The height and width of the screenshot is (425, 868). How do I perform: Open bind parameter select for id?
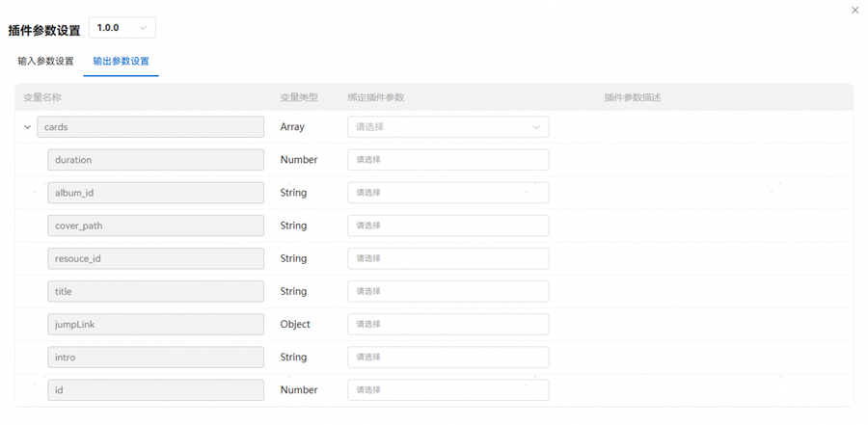tap(448, 390)
